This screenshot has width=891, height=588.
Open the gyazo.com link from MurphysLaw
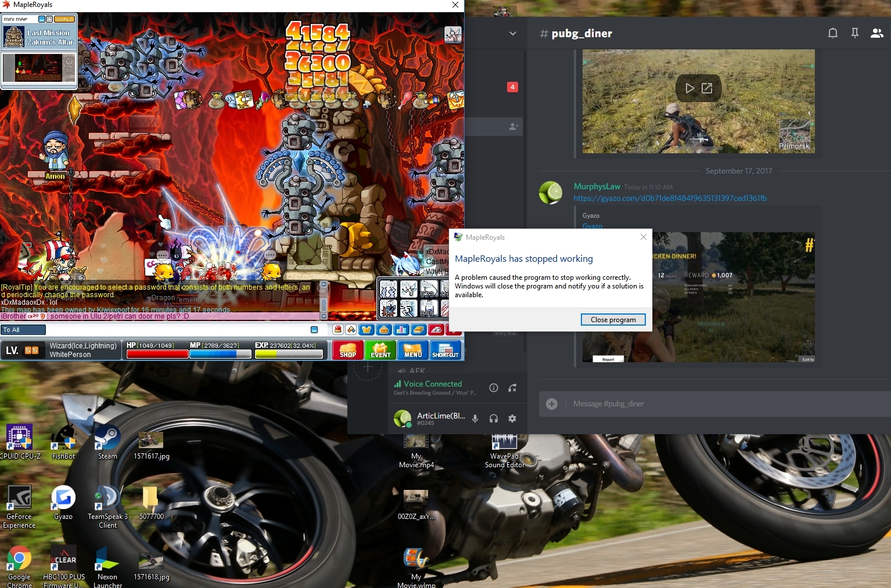pos(670,198)
